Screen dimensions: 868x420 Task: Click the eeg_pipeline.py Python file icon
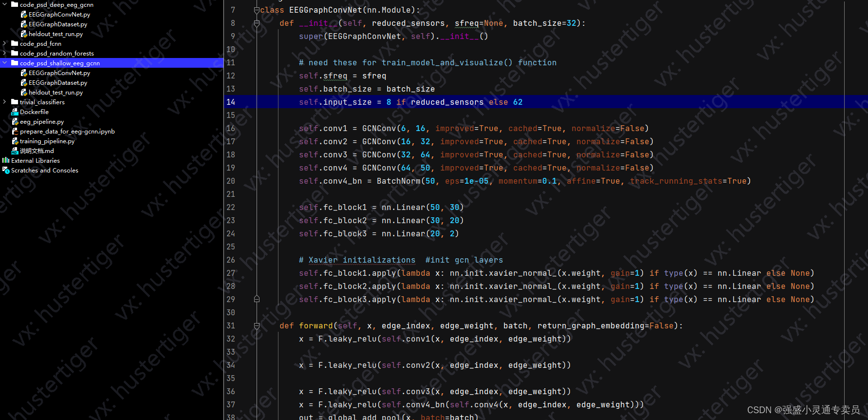click(x=15, y=121)
